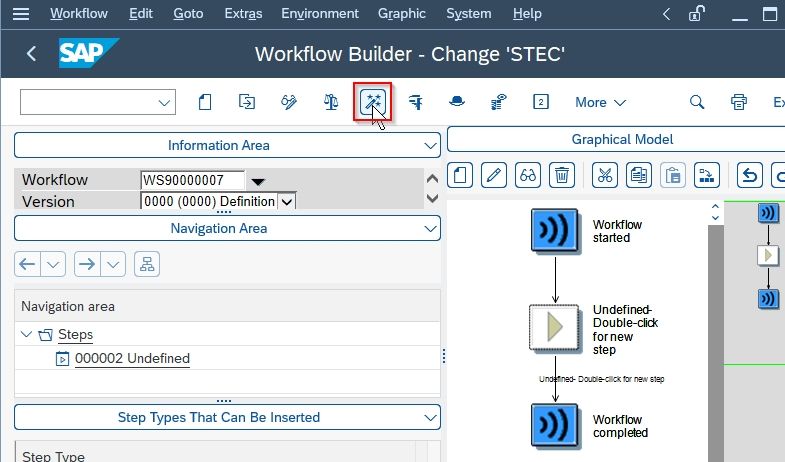Select the Workflow started event node

pyautogui.click(x=555, y=231)
